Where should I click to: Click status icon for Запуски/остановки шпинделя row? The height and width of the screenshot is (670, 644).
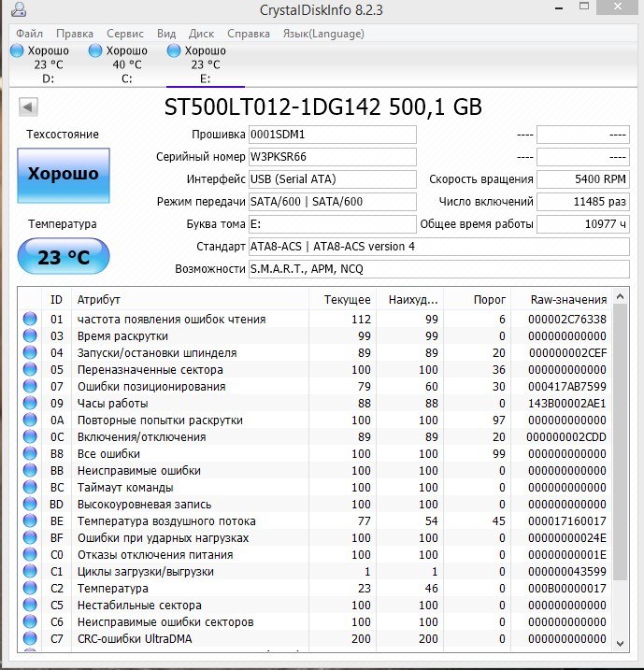30,352
